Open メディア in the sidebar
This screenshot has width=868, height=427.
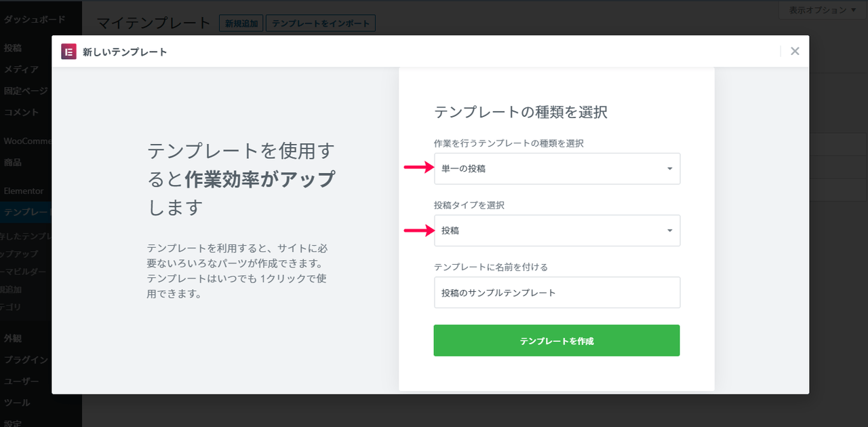[x=21, y=69]
